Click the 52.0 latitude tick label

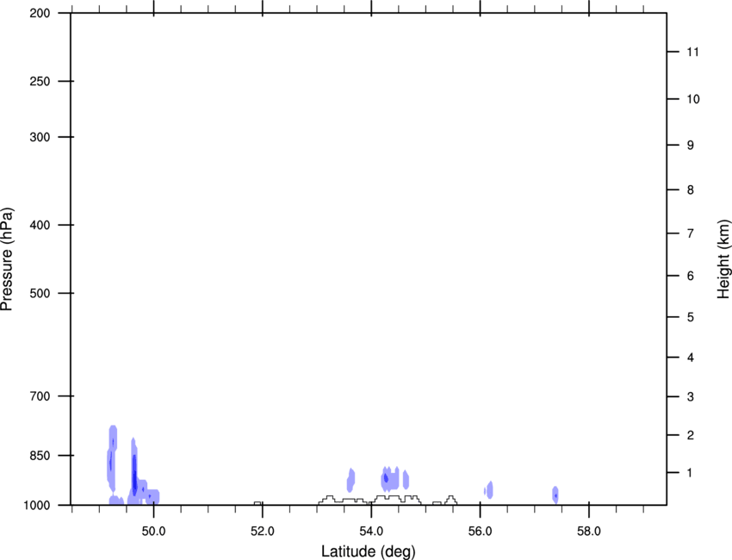(x=263, y=531)
